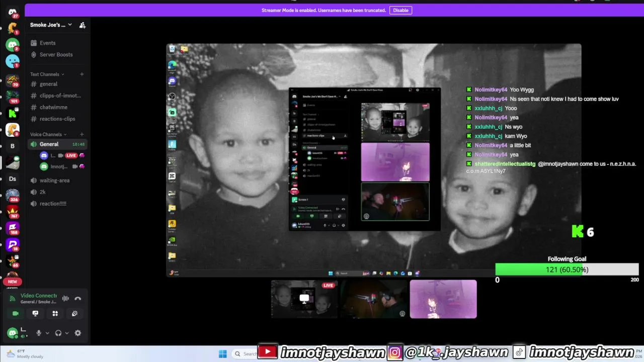644x362 pixels.
Task: Open the server labeled B
Action: coord(13,146)
